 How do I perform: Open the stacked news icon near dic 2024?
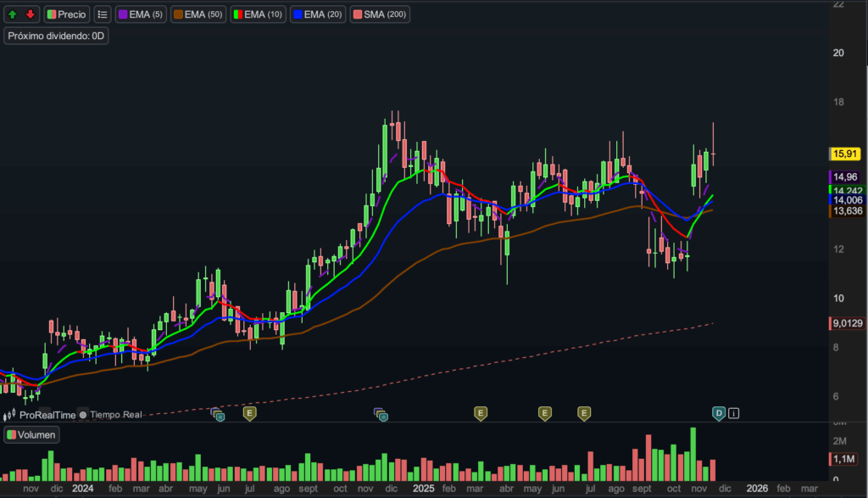381,414
